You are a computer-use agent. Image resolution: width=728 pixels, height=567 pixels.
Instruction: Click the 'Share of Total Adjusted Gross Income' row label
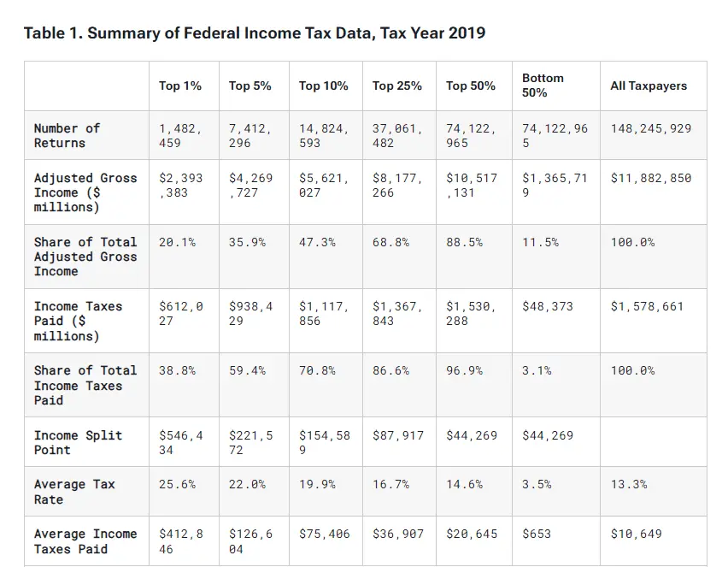[85, 257]
